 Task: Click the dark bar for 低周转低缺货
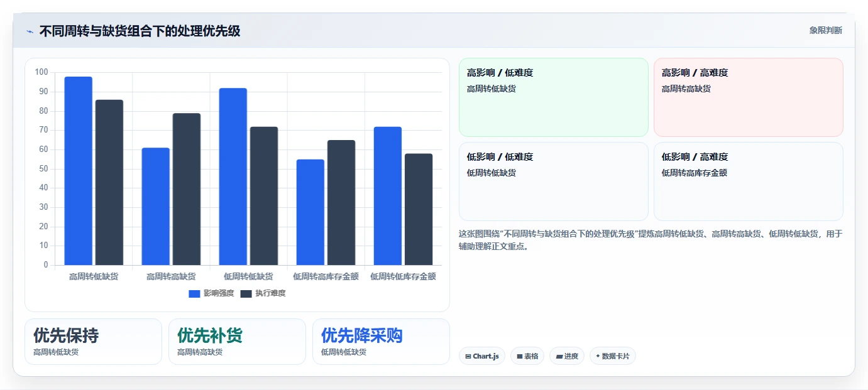tap(264, 196)
